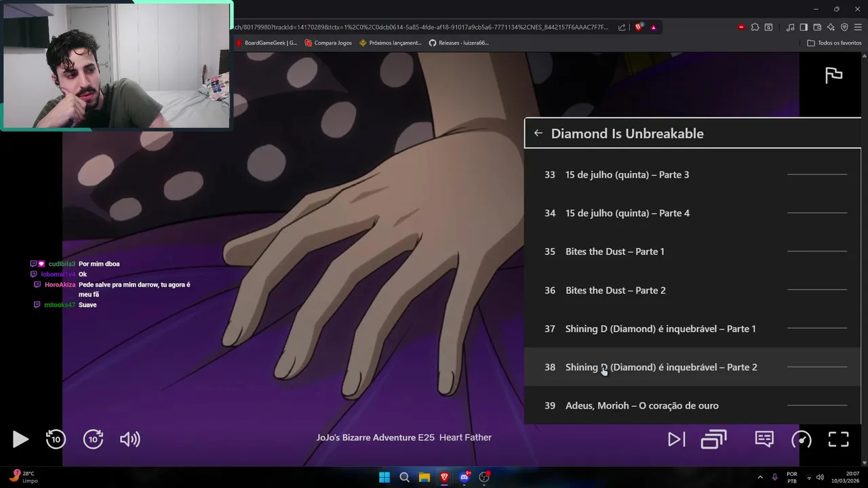Click the volume speaker icon
Screen dimensions: 868x488
(x=130, y=439)
